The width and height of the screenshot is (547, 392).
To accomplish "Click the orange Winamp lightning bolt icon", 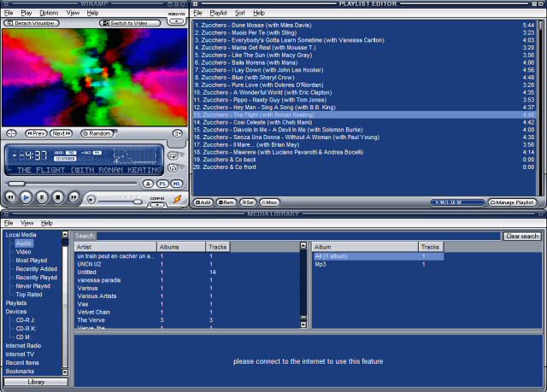I will (x=177, y=199).
